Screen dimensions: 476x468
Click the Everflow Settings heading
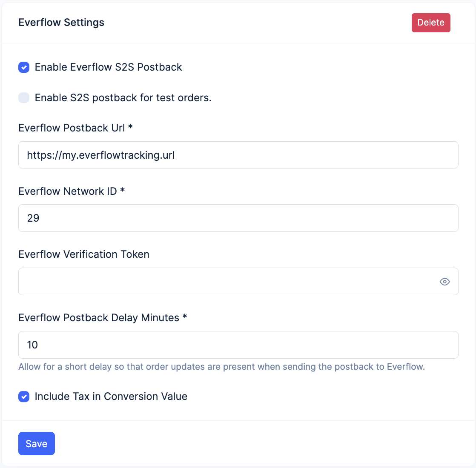61,22
